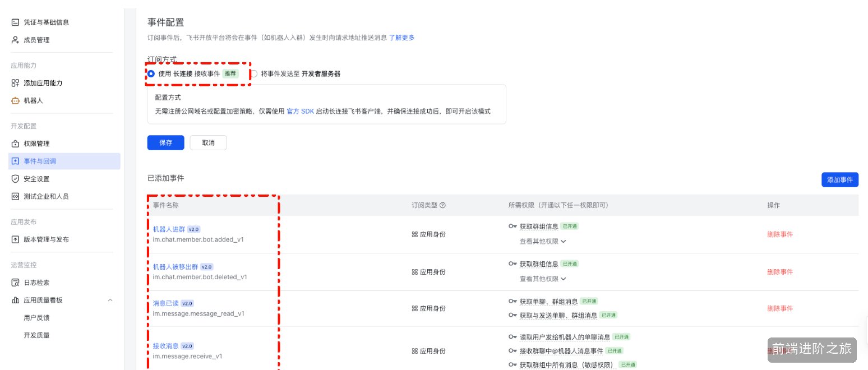Screen dimensions: 868x370
Task: Click the help icon beside 订阅类型
Action: pyautogui.click(x=442, y=205)
